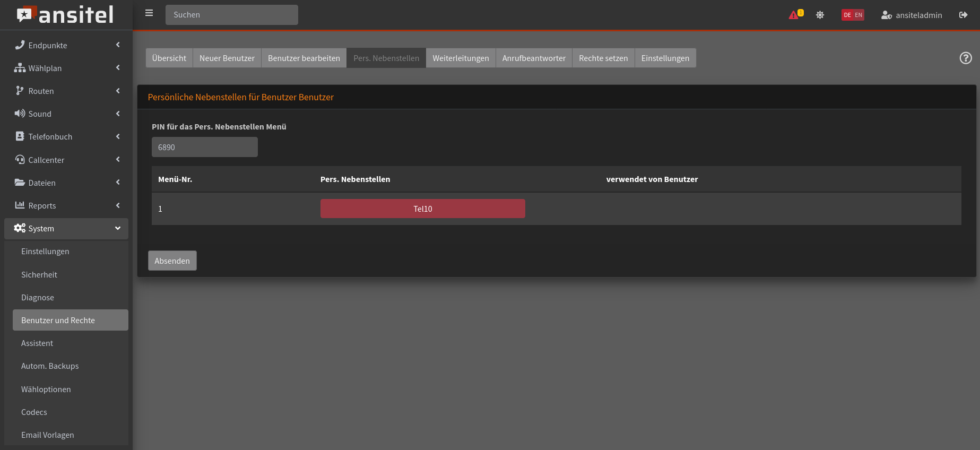Click the hamburger menu icon to collapse sidebar
This screenshot has height=450, width=980.
tap(149, 13)
